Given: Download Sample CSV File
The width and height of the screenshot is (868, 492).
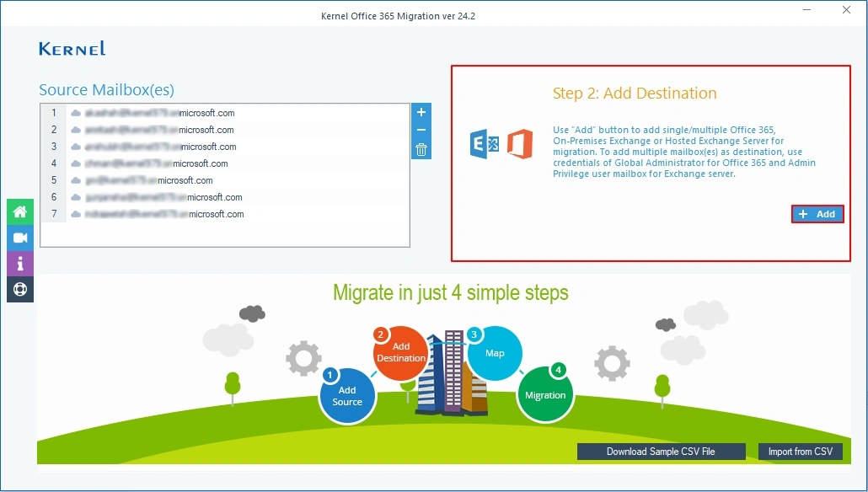Looking at the screenshot, I should tap(661, 451).
